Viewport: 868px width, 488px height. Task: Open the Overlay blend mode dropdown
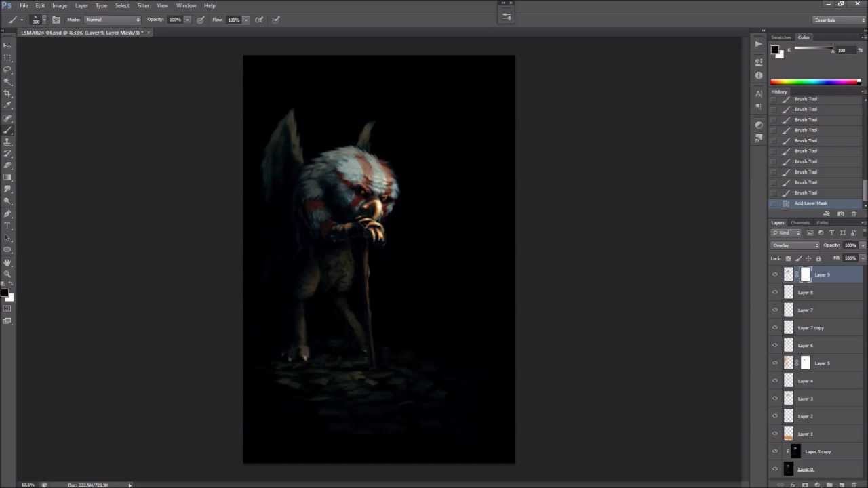click(795, 245)
